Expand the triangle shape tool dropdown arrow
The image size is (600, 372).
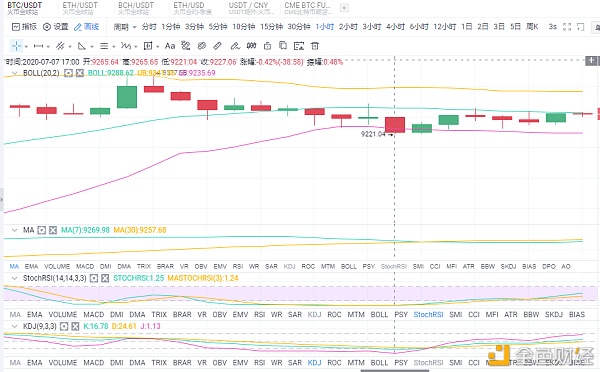click(92, 47)
